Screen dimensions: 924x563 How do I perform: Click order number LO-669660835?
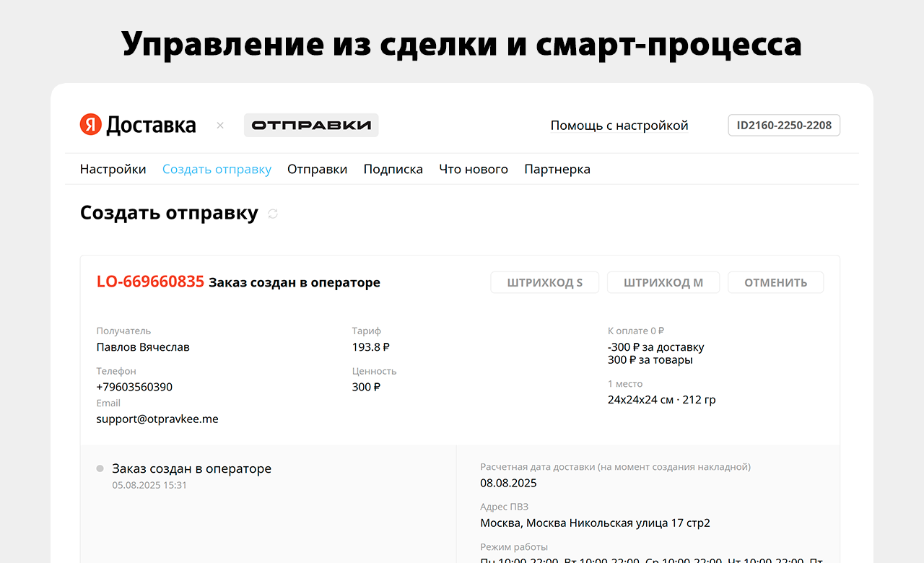(x=150, y=281)
